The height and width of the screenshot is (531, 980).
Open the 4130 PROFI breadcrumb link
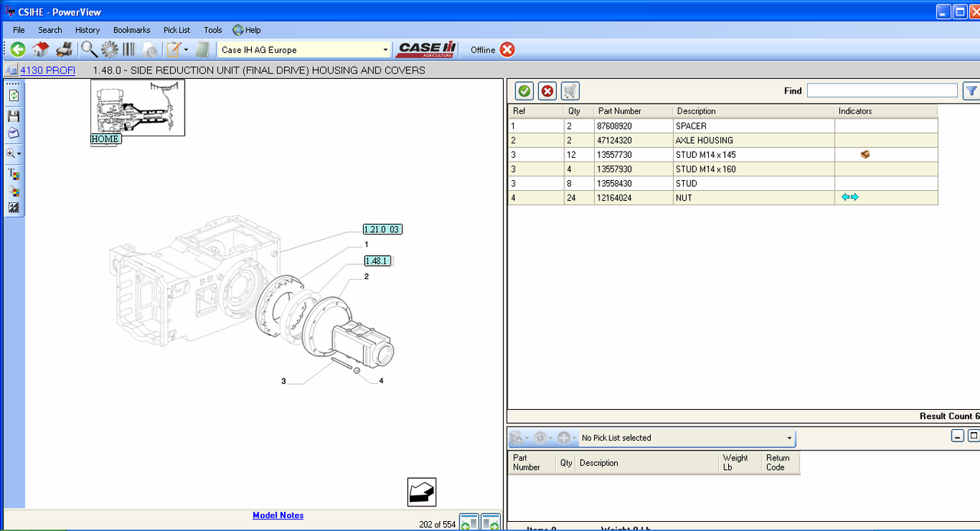point(47,70)
